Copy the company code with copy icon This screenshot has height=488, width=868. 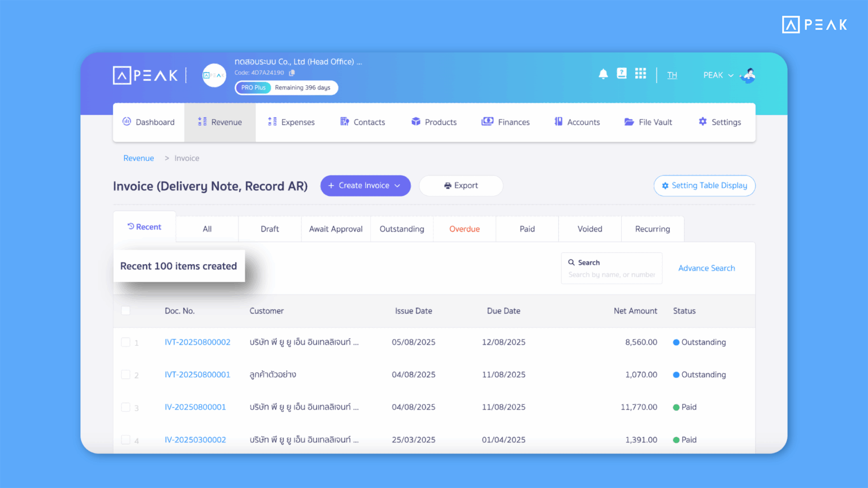[292, 73]
